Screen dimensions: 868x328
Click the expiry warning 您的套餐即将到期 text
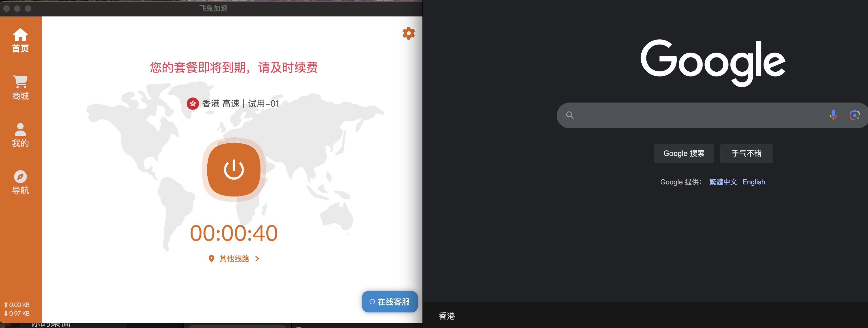(233, 67)
